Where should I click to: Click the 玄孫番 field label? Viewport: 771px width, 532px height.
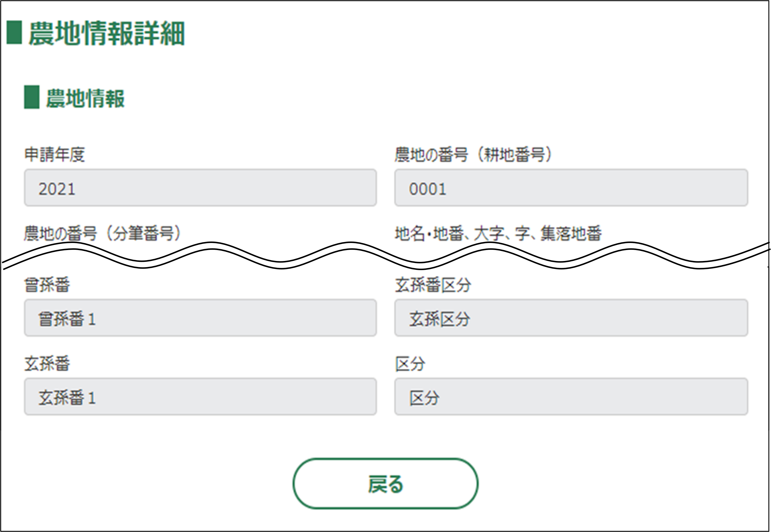coord(47,363)
